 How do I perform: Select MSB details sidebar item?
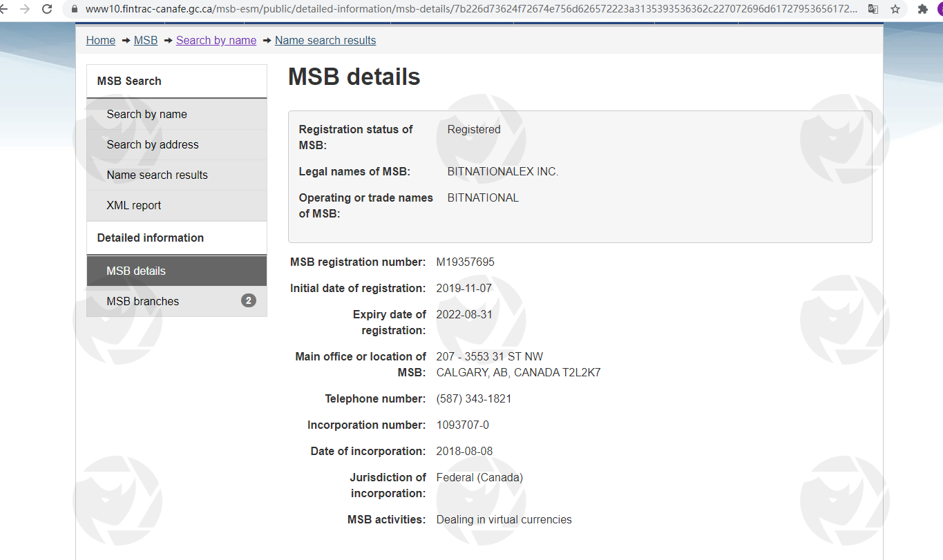pyautogui.click(x=136, y=271)
